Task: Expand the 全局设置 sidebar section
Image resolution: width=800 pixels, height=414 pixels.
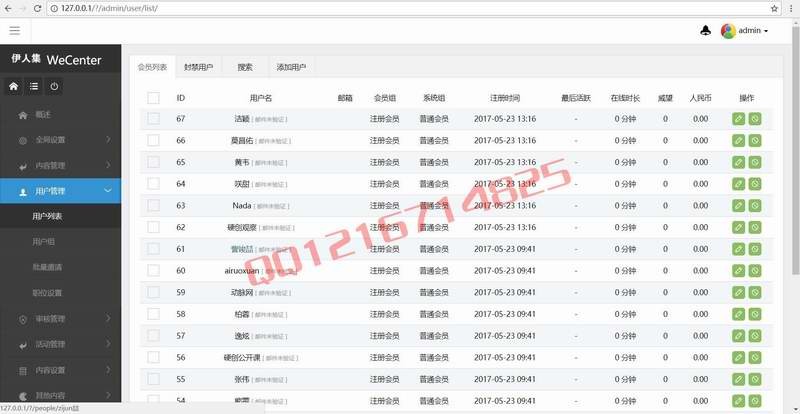Action: pyautogui.click(x=61, y=140)
